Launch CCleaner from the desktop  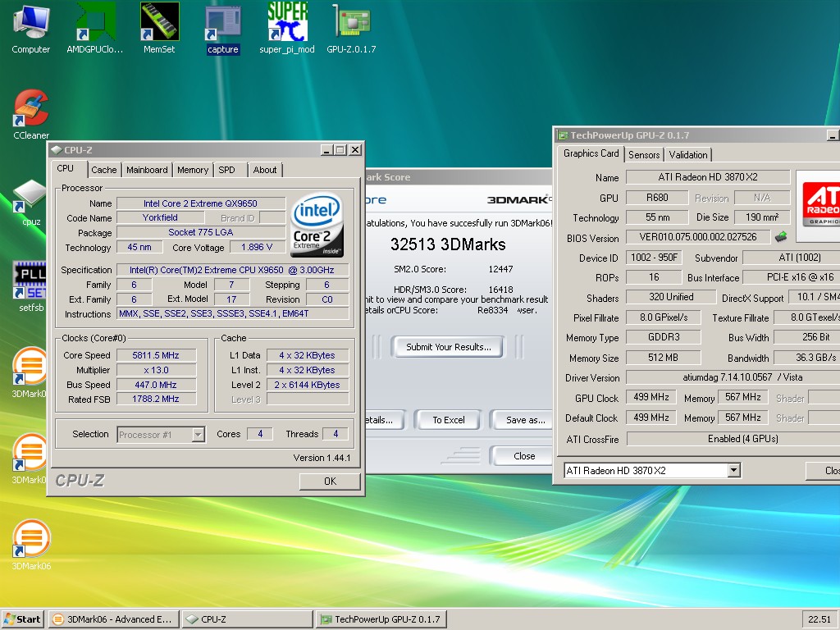pyautogui.click(x=31, y=115)
